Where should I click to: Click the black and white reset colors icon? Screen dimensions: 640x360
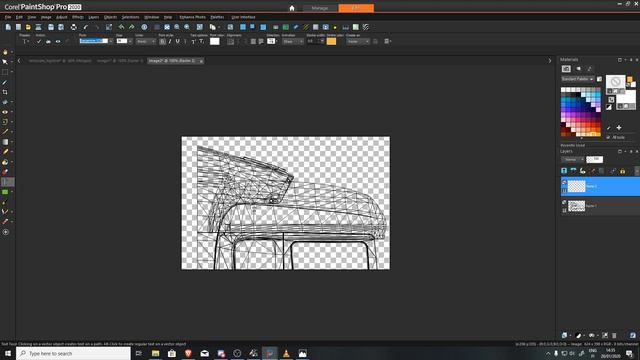[x=609, y=107]
